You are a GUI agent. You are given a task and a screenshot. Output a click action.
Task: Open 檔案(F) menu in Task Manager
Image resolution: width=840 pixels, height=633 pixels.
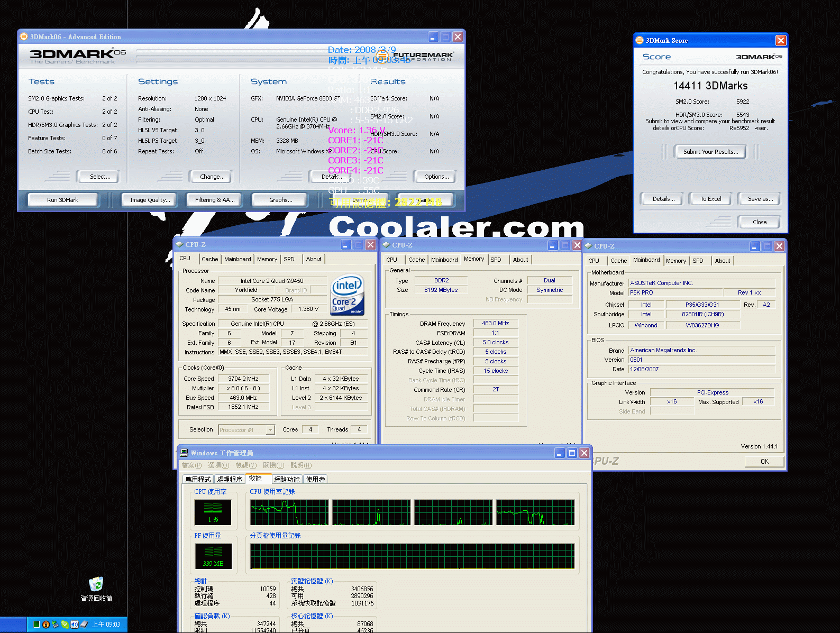pyautogui.click(x=191, y=465)
